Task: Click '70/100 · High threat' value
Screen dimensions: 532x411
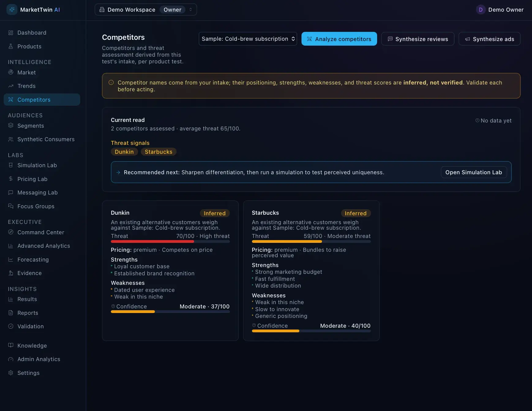Action: [x=203, y=236]
